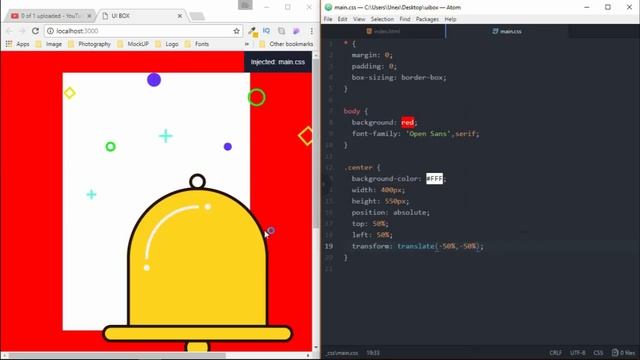This screenshot has width=640, height=360.
Task: Click the Injected: main.css notification
Action: pyautogui.click(x=278, y=62)
